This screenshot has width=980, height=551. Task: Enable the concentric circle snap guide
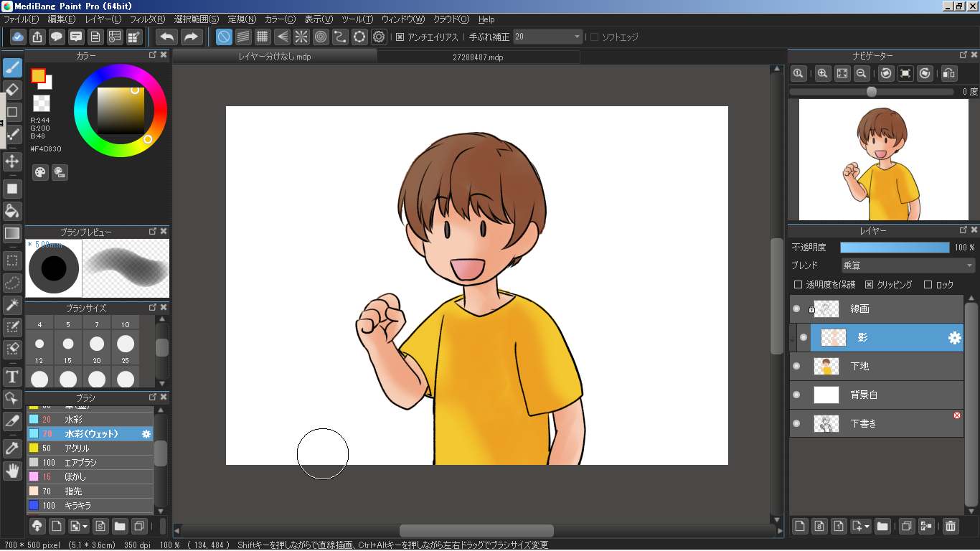pos(321,37)
